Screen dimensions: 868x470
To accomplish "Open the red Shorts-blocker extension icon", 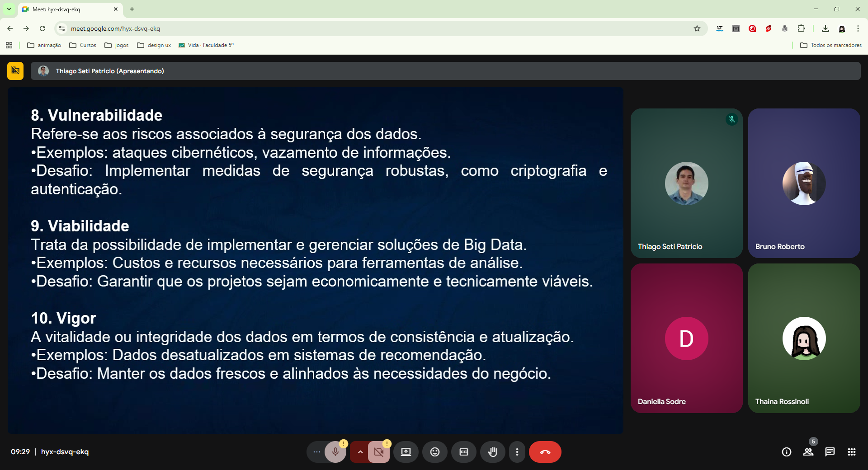I will coord(769,28).
